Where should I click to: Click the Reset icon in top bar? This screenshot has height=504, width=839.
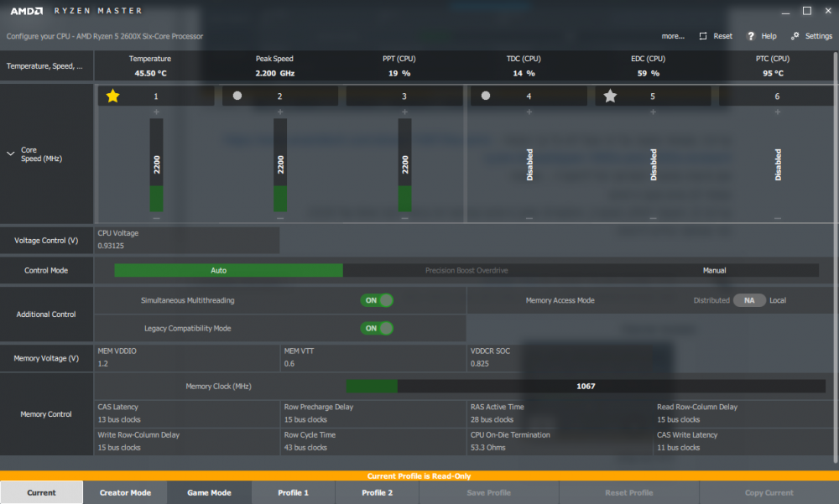click(702, 36)
